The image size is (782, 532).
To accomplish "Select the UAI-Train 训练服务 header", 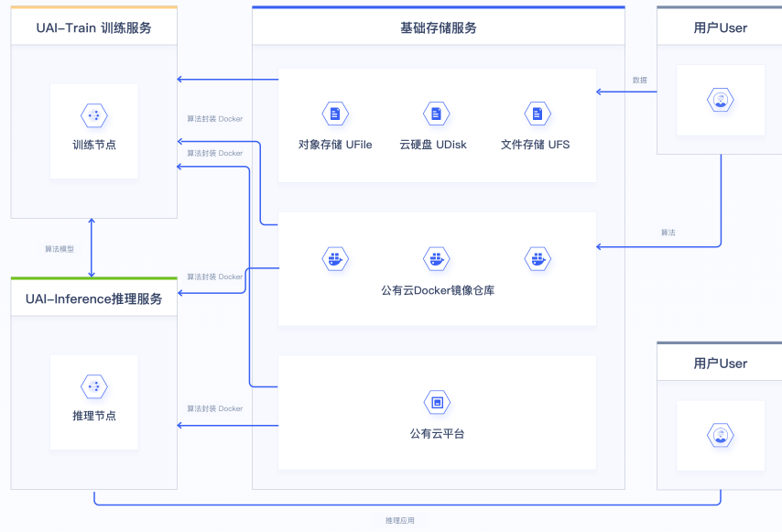I will (93, 27).
